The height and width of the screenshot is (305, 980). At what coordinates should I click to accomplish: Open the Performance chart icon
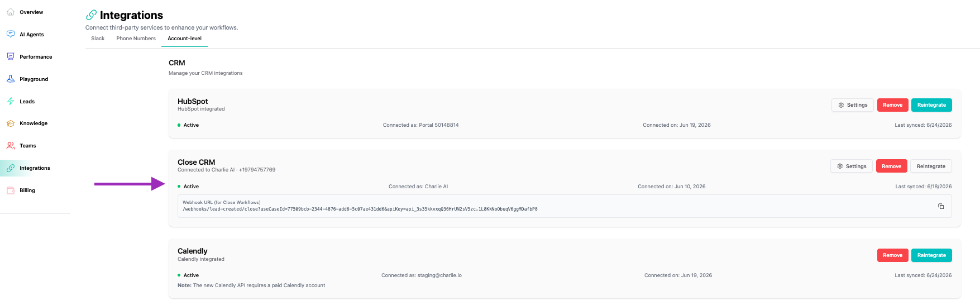click(11, 56)
